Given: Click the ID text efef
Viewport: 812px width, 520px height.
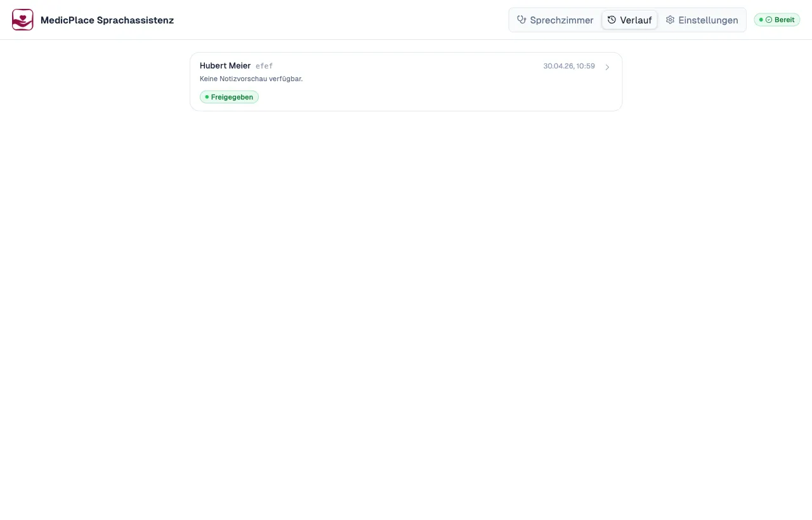Looking at the screenshot, I should click(x=264, y=66).
